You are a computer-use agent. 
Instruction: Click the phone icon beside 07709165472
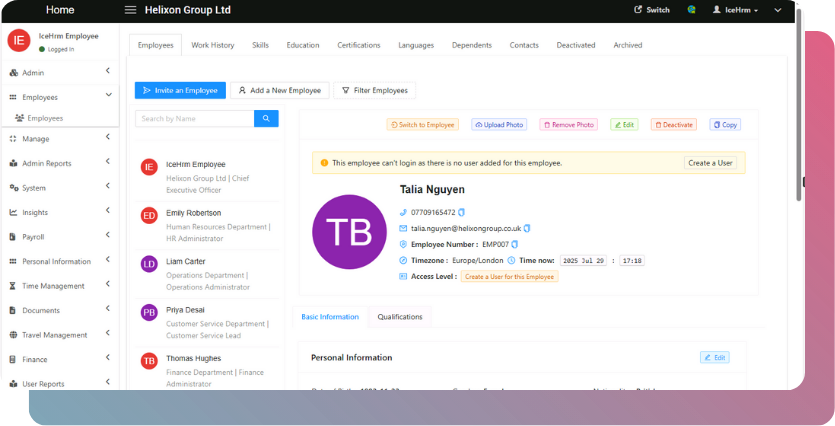click(x=403, y=212)
